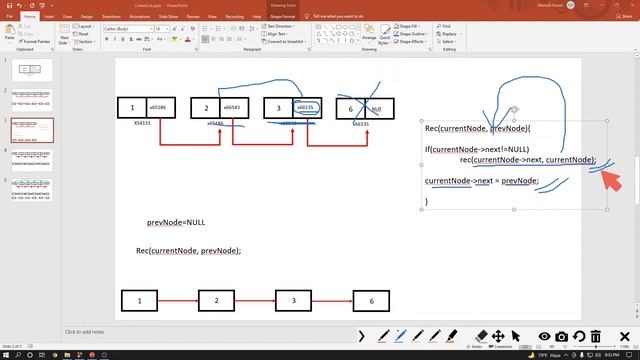Screen dimensions: 640x360
Task: Open the Calibri (Body) font name box
Action: [x=128, y=29]
